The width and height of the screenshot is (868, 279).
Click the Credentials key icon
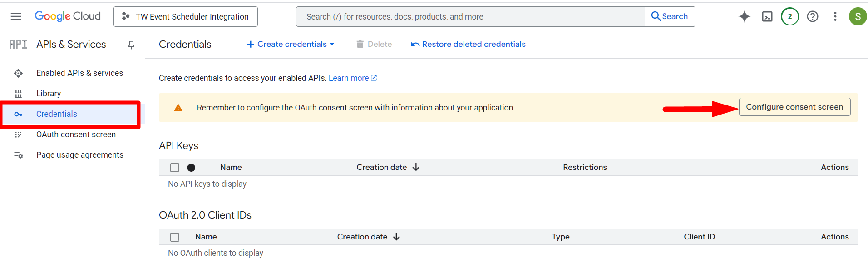[x=18, y=114]
